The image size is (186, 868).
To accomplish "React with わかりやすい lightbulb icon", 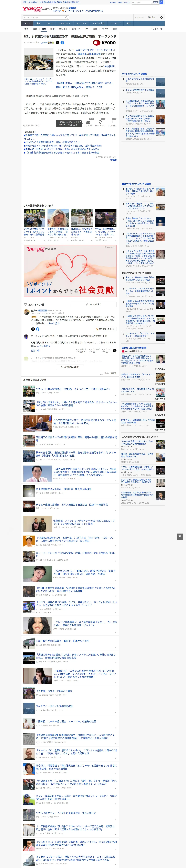I will pyautogui.click(x=100, y=122).
